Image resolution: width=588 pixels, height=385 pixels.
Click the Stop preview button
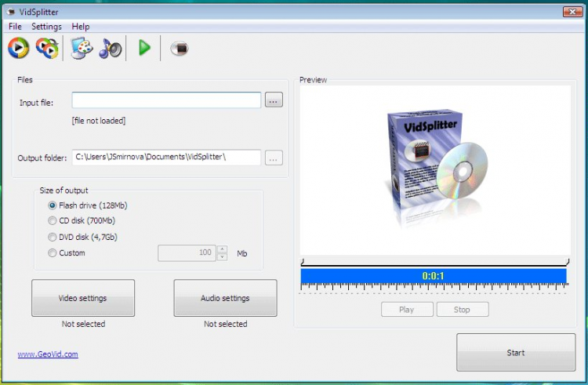coord(463,310)
